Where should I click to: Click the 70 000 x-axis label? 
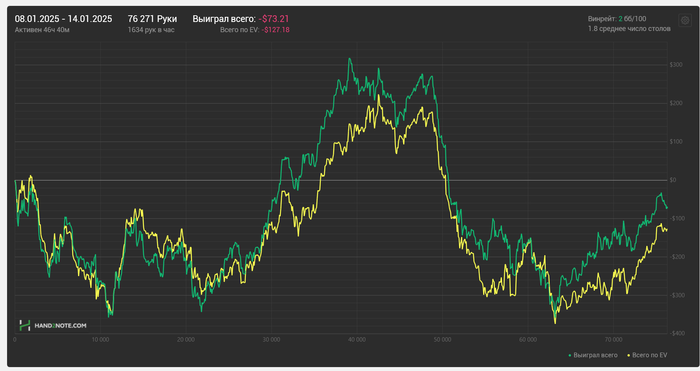[613, 340]
